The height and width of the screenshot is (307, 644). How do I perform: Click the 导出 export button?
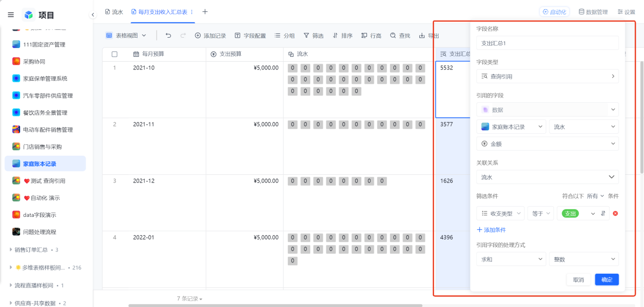pos(429,36)
